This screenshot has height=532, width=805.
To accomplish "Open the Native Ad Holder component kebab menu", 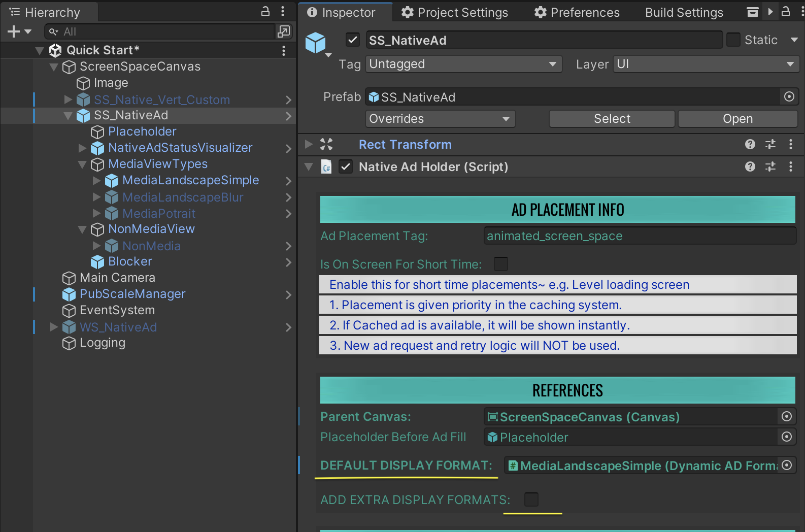I will tap(790, 167).
